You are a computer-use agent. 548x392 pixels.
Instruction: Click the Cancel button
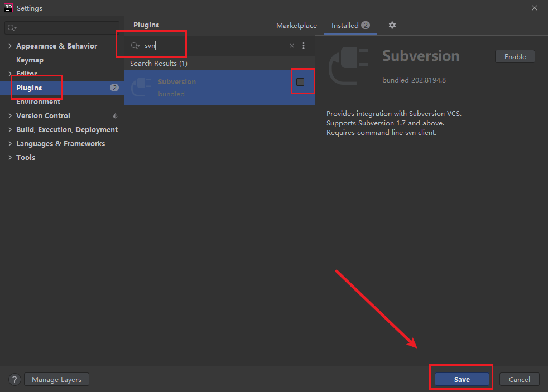coord(519,379)
